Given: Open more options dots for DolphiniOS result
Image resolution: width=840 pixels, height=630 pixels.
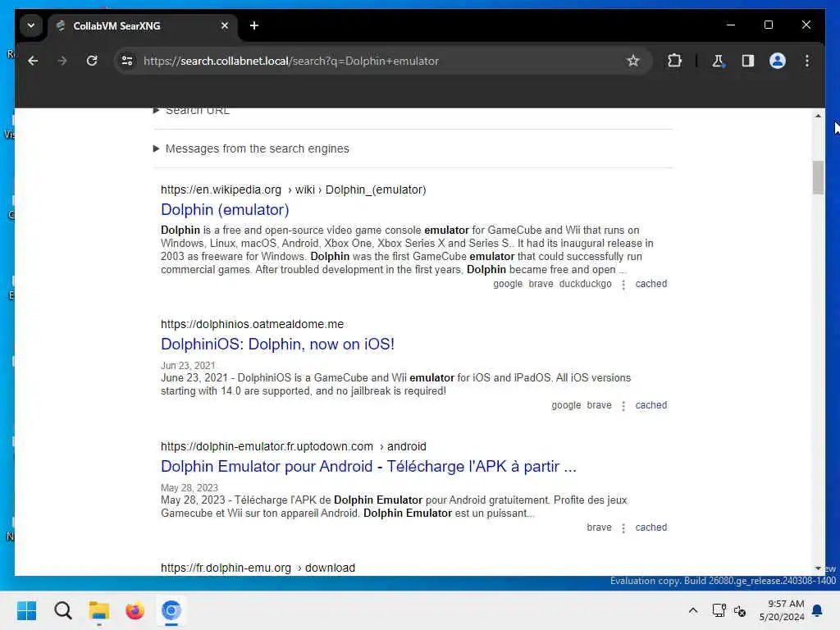Looking at the screenshot, I should pyautogui.click(x=623, y=406).
